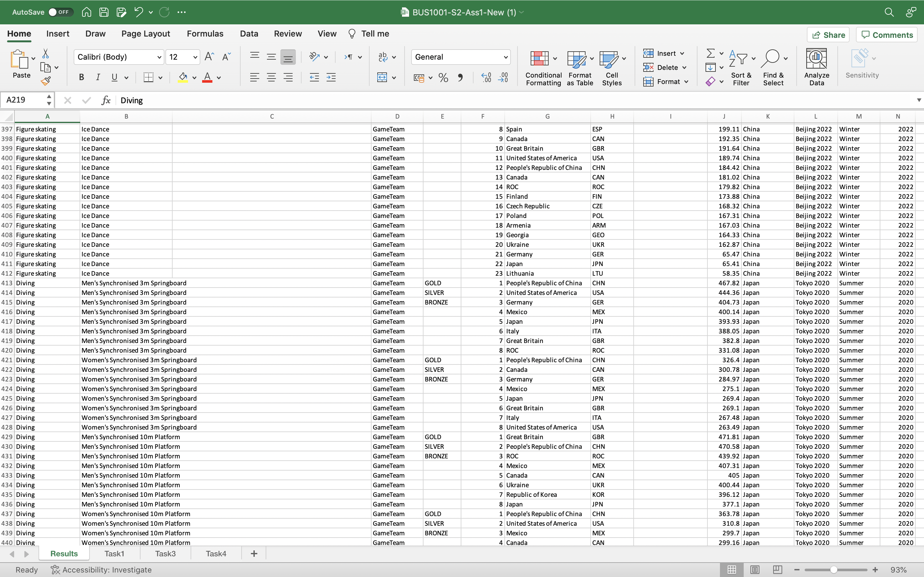Click the Share button
This screenshot has width=924, height=577.
pos(828,34)
